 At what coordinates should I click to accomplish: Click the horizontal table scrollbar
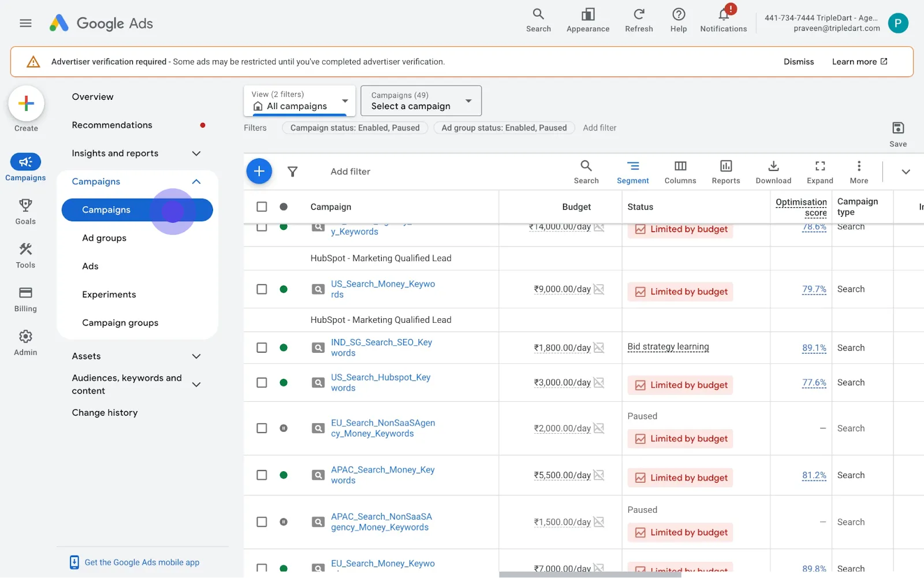pos(590,575)
